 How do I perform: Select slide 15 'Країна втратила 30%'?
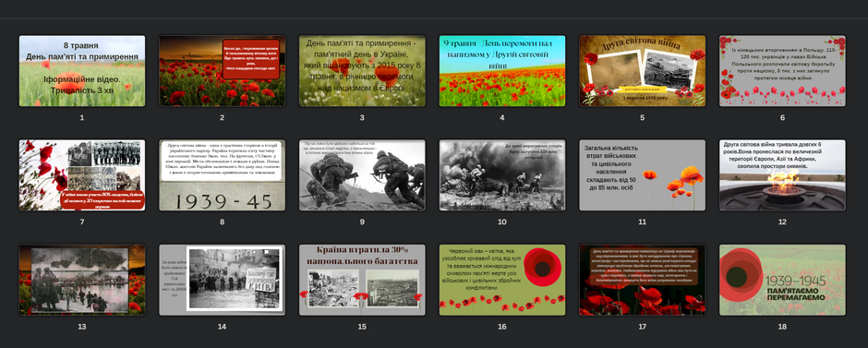pyautogui.click(x=362, y=280)
